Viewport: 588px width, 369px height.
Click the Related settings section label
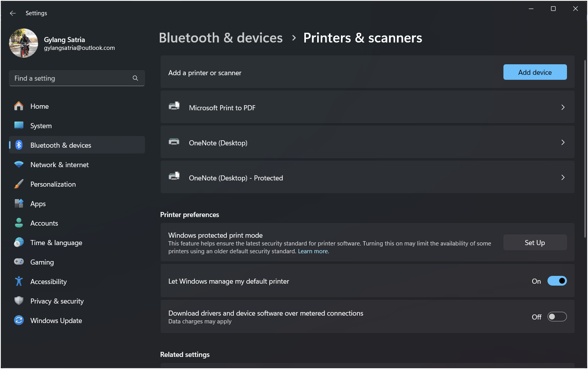pos(185,355)
